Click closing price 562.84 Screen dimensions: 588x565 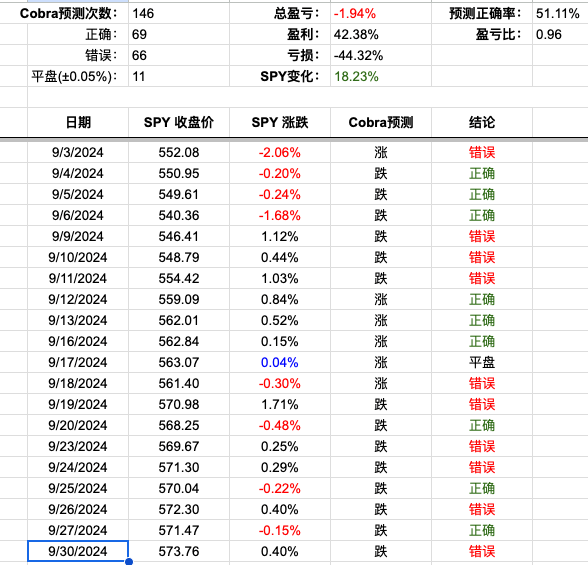(x=178, y=341)
